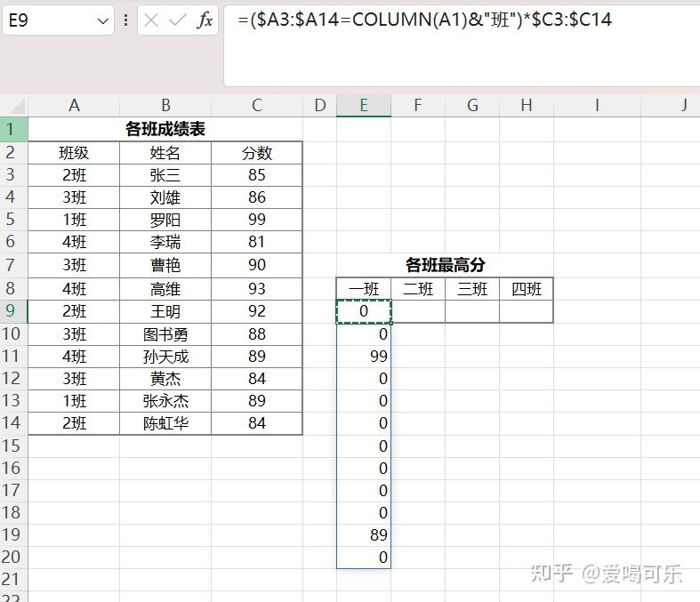
Task: Select row 1 header
Action: pyautogui.click(x=13, y=129)
